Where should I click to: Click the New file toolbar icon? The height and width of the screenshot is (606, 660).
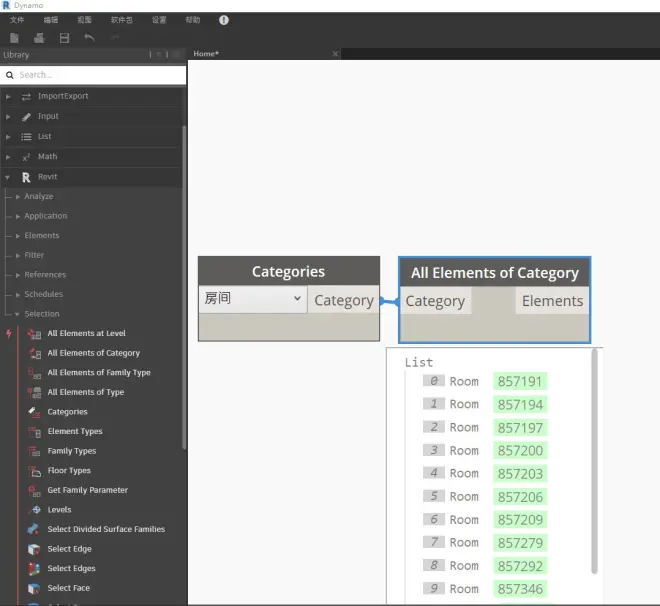coord(14,38)
